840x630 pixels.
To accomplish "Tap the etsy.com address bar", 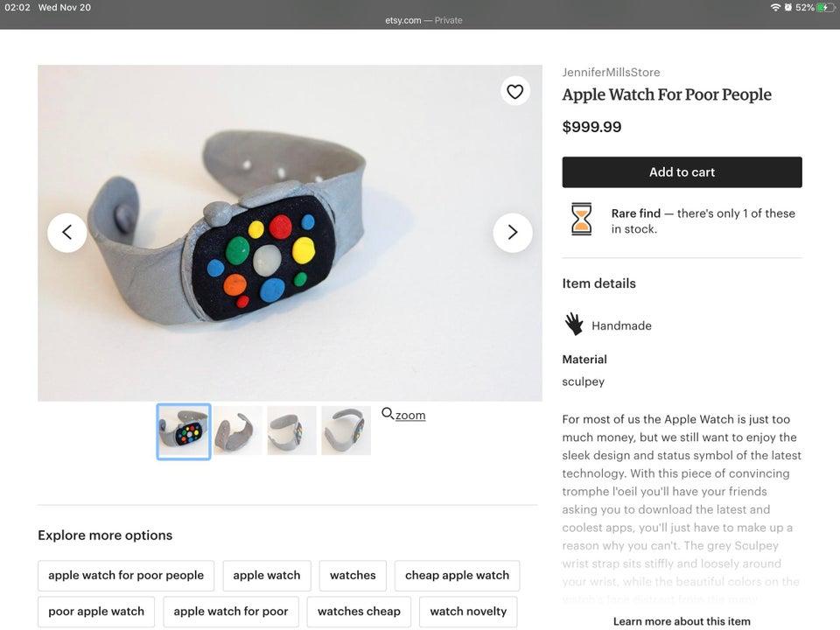I will coord(423,20).
